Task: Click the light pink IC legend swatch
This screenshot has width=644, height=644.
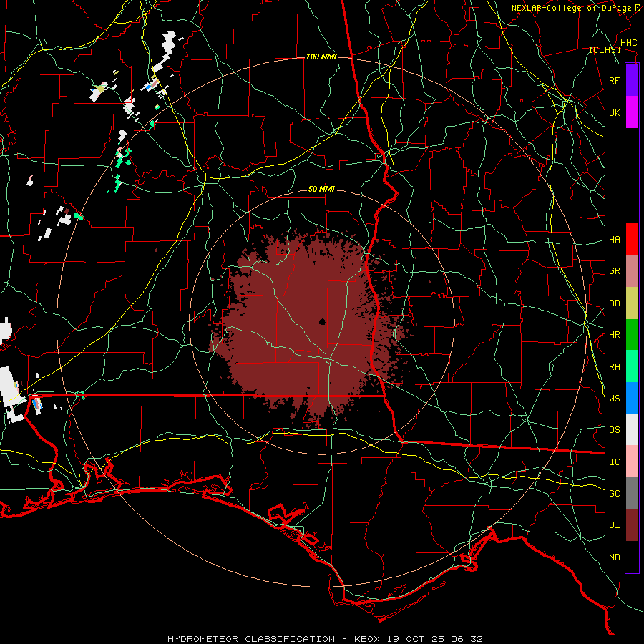Action: tap(632, 462)
